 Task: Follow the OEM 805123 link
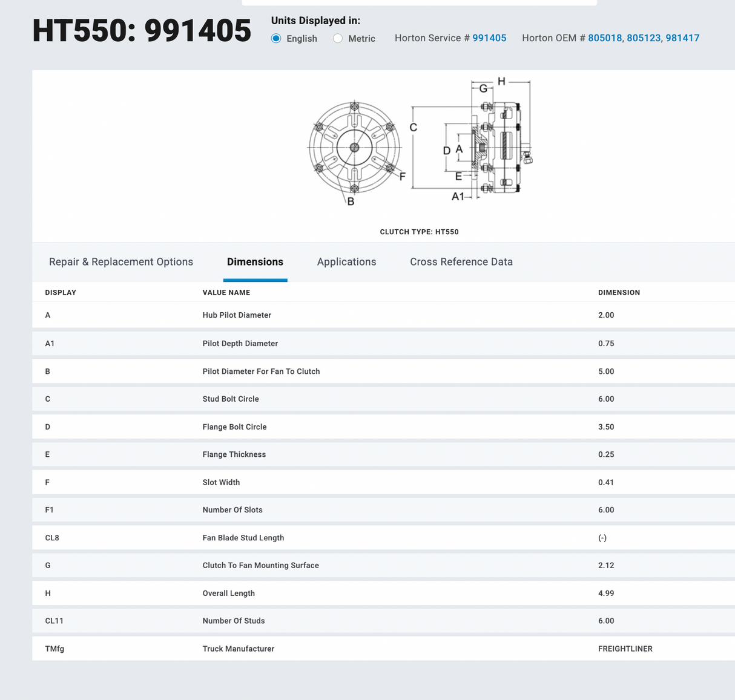pyautogui.click(x=644, y=38)
